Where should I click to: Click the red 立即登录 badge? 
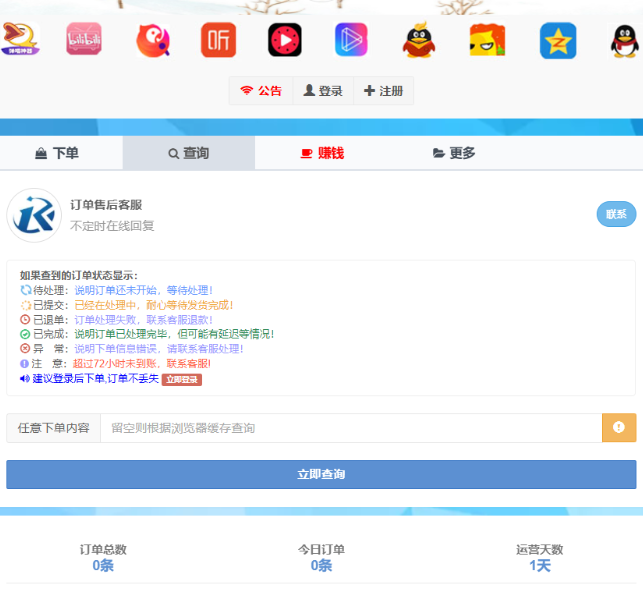point(182,379)
